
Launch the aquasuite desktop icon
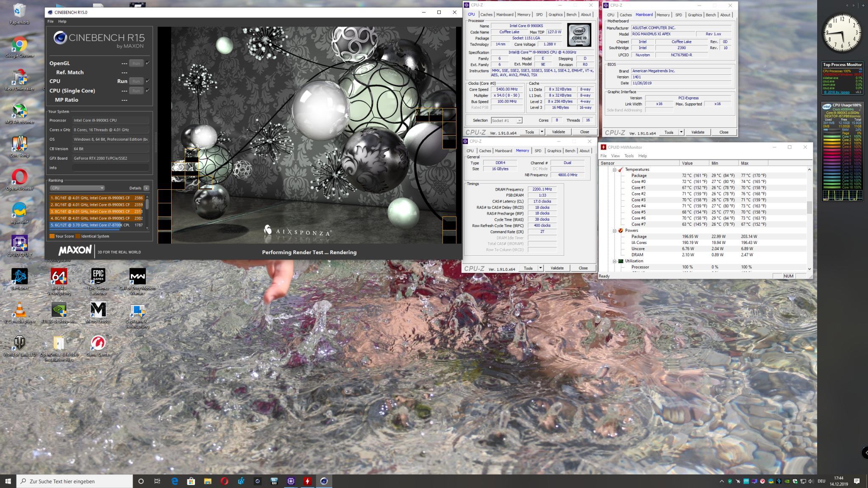point(19,211)
